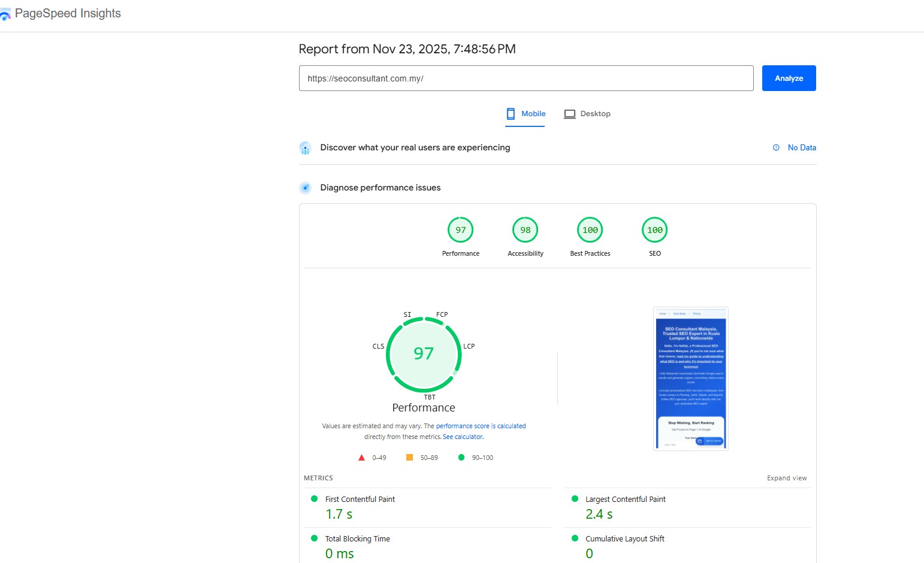Click green dot beside First Contentful Paint
Screen dimensions: 924x563
point(314,498)
